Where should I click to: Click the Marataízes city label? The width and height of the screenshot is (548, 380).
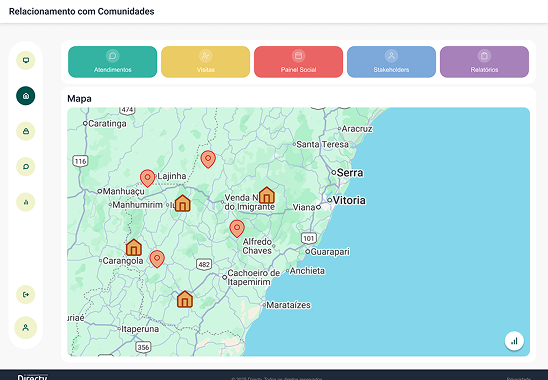pyautogui.click(x=288, y=305)
